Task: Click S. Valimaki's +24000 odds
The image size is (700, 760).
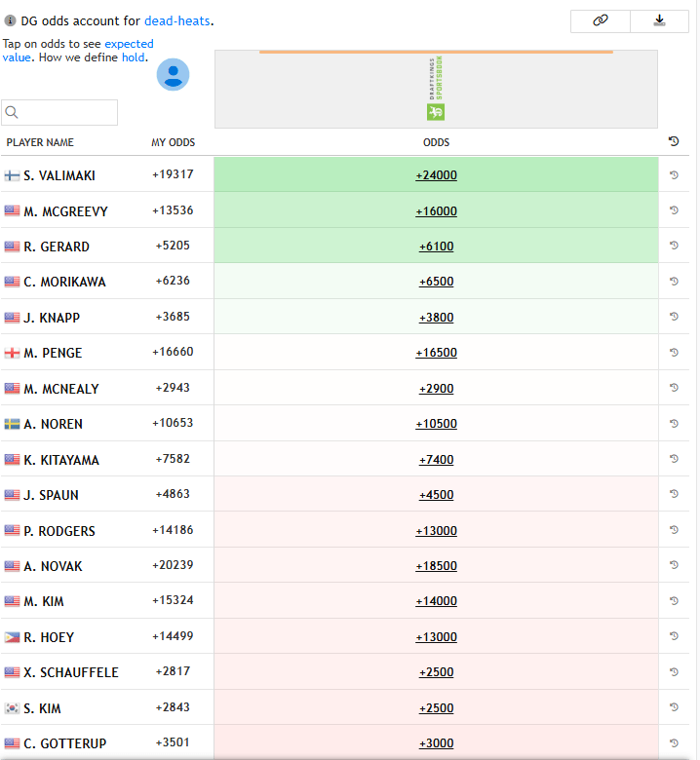Action: tap(436, 175)
